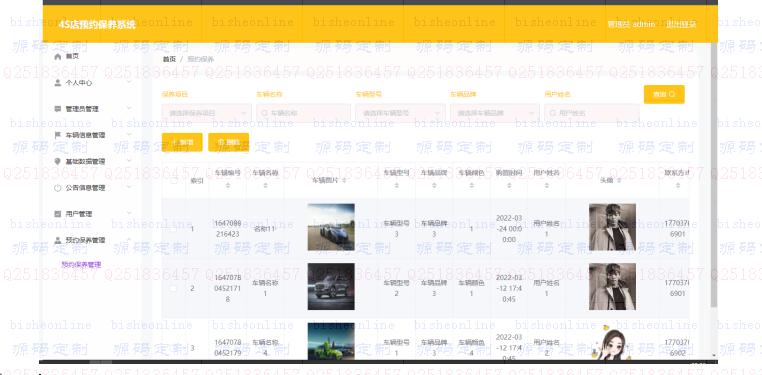Expand 车辆信息管理 chevron in sidebar
Viewport: 762px width, 375px height.
click(x=129, y=135)
